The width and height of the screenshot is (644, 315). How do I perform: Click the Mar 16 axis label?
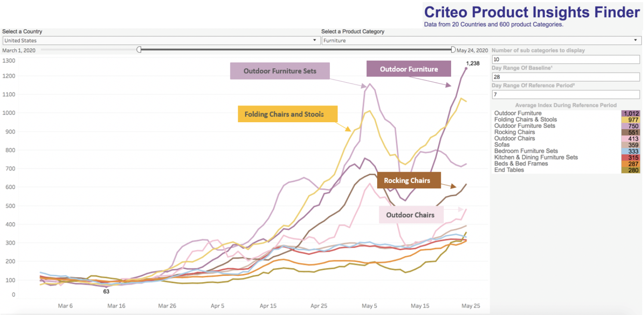[116, 306]
